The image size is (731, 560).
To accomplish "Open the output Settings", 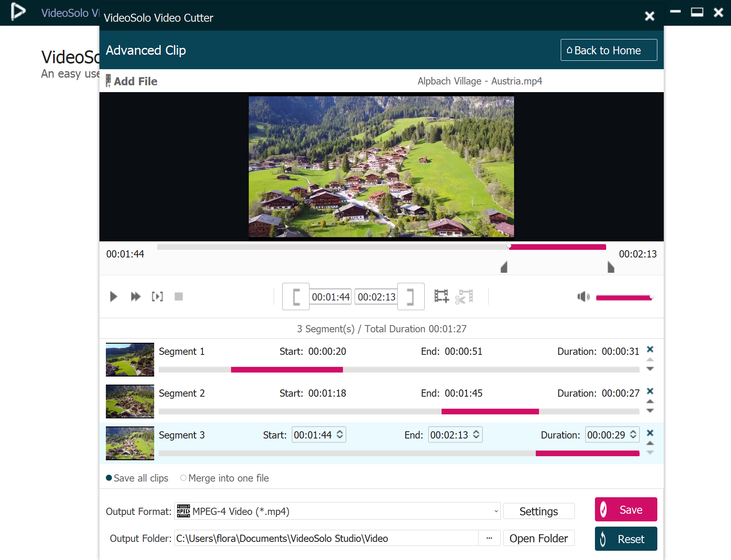I will tap(538, 511).
